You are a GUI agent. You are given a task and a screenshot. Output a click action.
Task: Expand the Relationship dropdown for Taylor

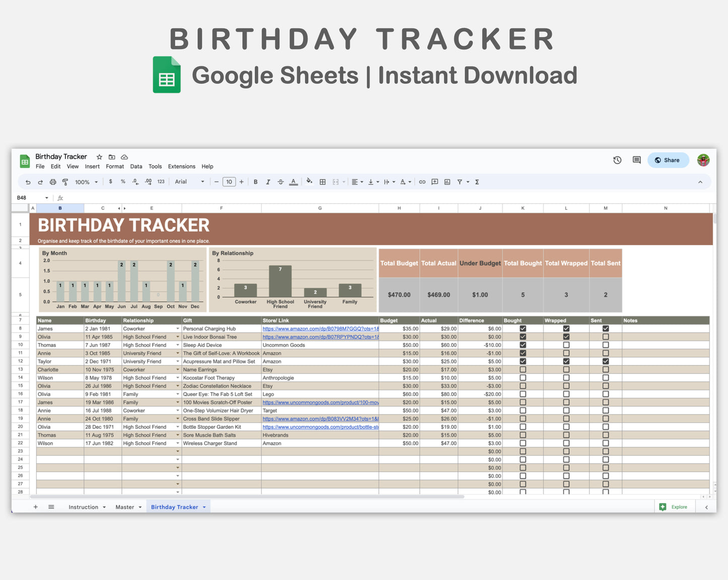click(178, 361)
